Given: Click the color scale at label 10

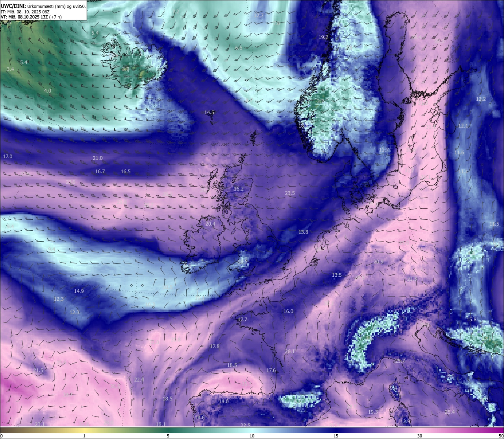Looking at the screenshot, I should 252,436.
